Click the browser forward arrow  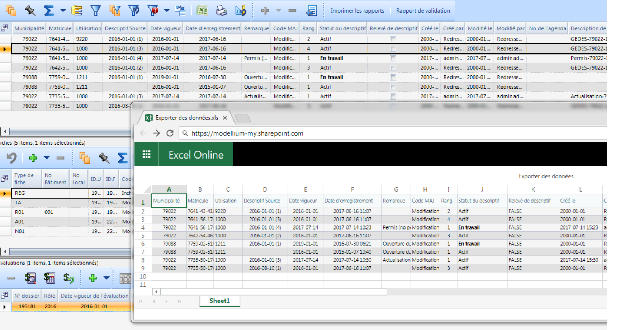click(156, 133)
